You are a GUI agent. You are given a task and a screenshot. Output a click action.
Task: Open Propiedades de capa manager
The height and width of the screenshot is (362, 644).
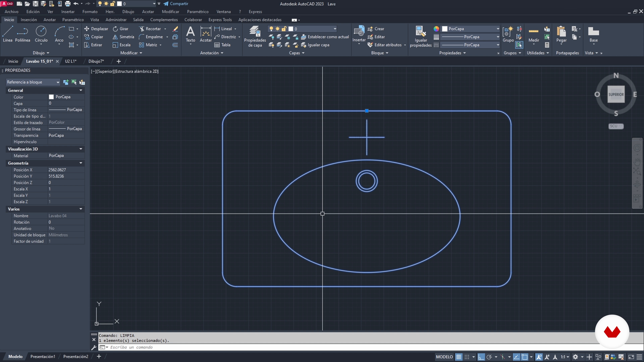click(255, 37)
